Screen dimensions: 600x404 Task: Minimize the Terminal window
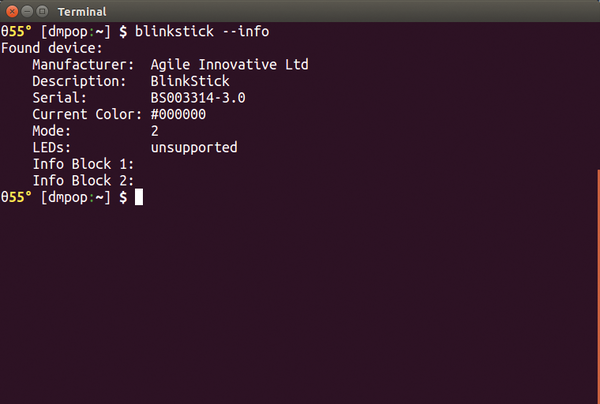27,11
